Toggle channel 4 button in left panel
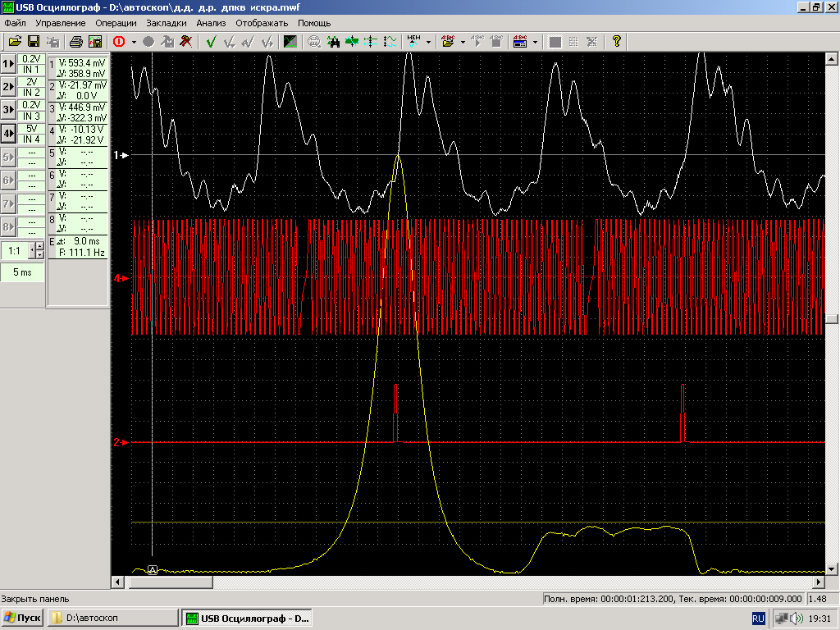The height and width of the screenshot is (630, 840). click(x=8, y=133)
